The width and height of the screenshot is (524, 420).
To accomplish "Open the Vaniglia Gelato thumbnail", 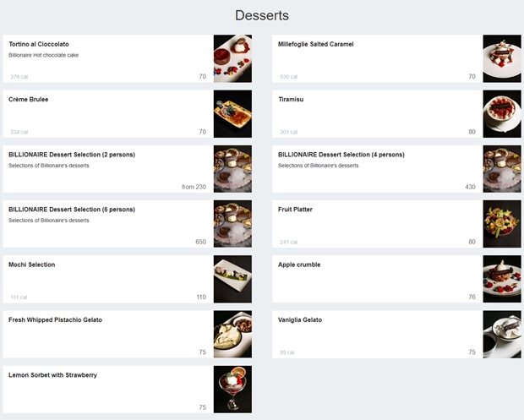I will point(502,334).
